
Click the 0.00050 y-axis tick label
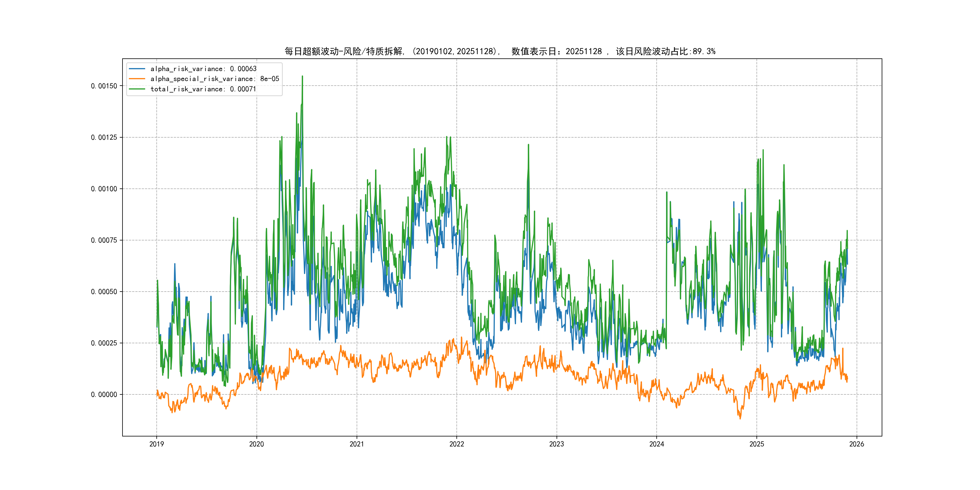104,292
